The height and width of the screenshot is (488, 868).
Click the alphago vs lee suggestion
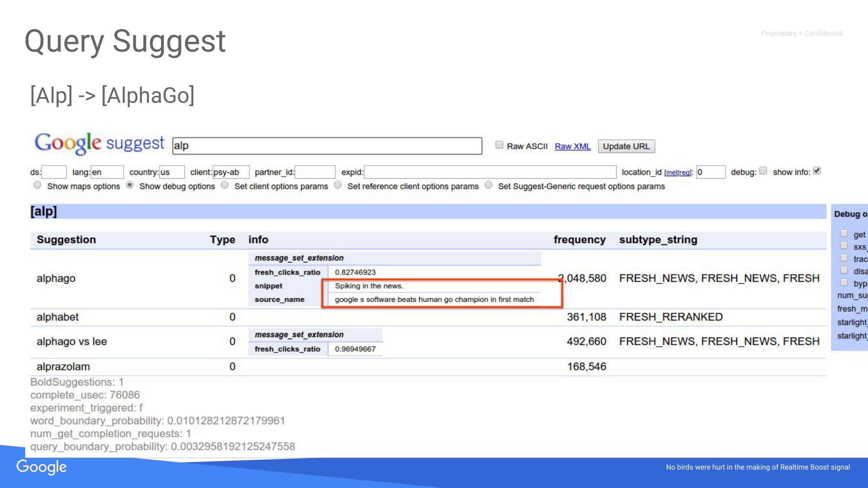pyautogui.click(x=72, y=342)
